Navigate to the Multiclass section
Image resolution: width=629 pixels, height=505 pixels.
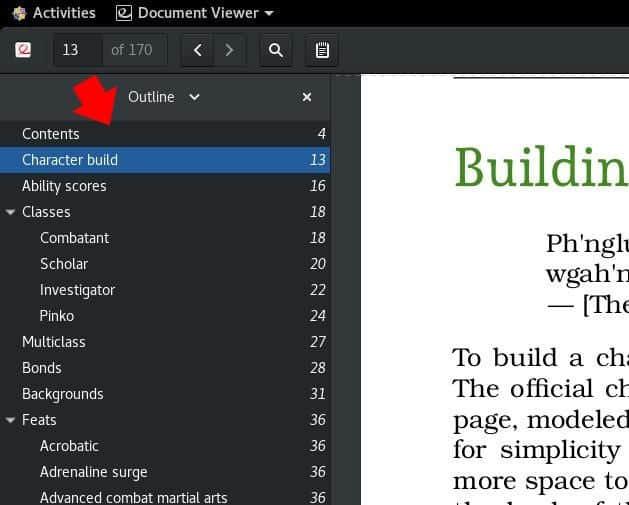(x=54, y=342)
